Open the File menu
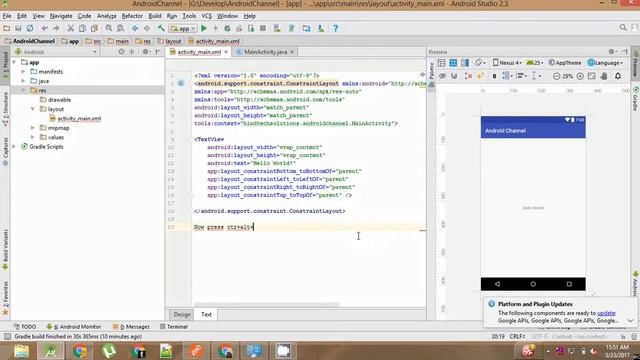Image resolution: width=640 pixels, height=360 pixels. pyautogui.click(x=7, y=16)
